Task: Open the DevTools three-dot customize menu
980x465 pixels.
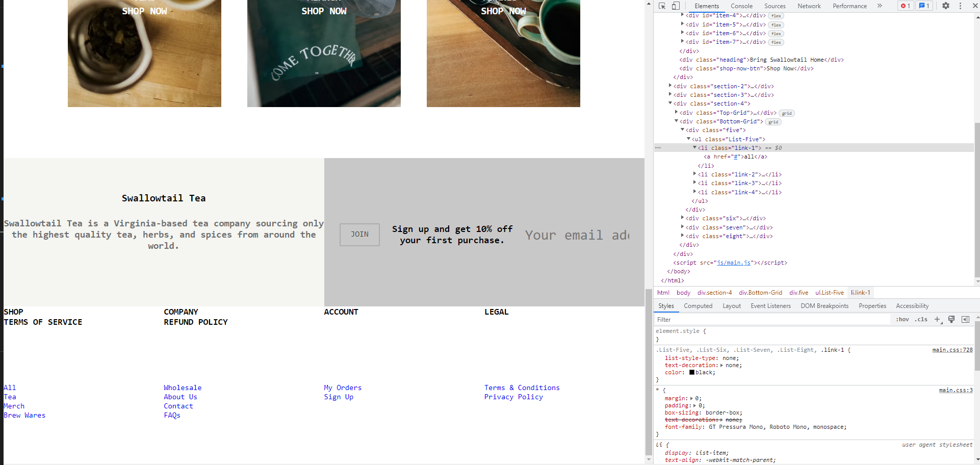Action: click(x=960, y=6)
